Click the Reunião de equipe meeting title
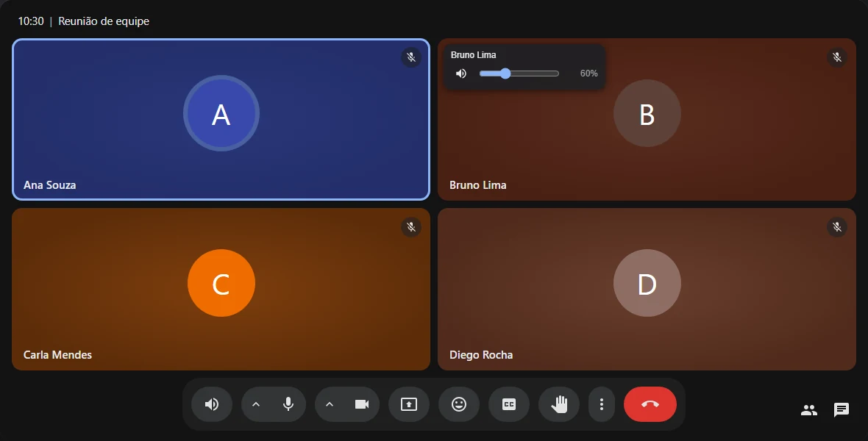This screenshot has height=441, width=868. point(104,21)
